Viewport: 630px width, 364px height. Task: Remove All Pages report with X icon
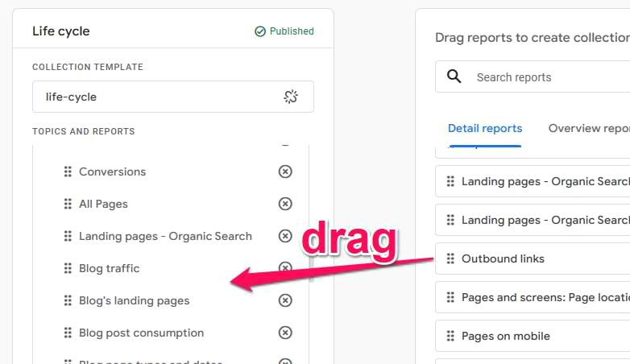[285, 204]
